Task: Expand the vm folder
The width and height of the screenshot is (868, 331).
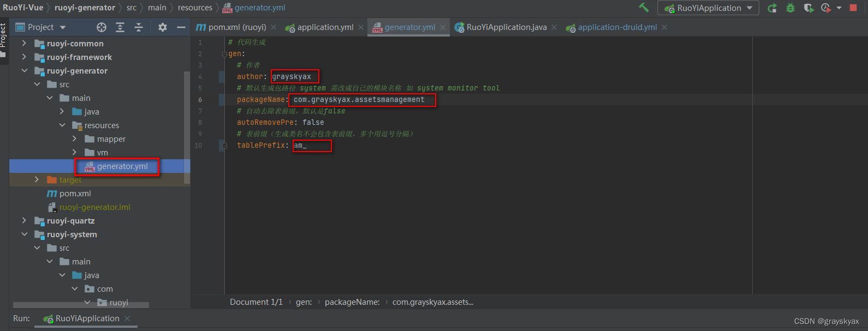Action: [x=74, y=152]
